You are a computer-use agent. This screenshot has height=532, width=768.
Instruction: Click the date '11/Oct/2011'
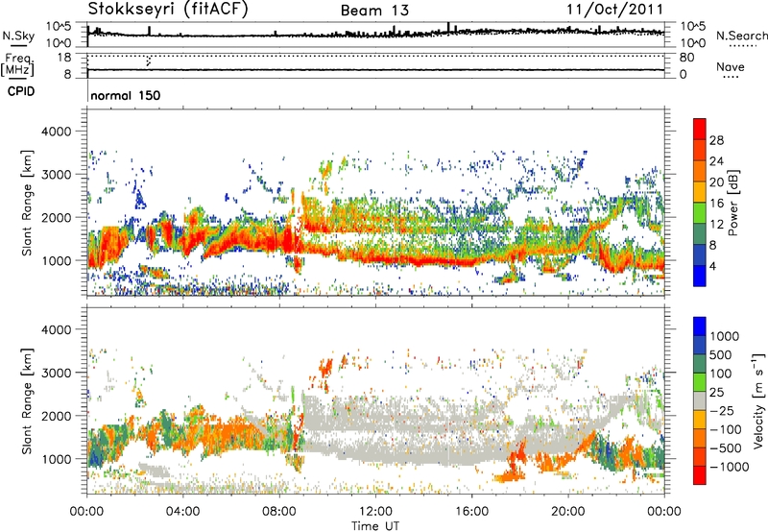614,10
